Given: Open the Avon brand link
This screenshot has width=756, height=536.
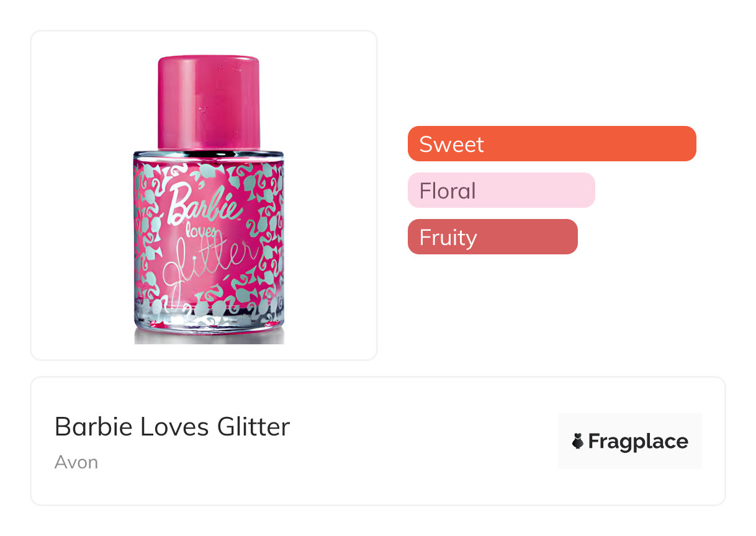Looking at the screenshot, I should click(76, 462).
